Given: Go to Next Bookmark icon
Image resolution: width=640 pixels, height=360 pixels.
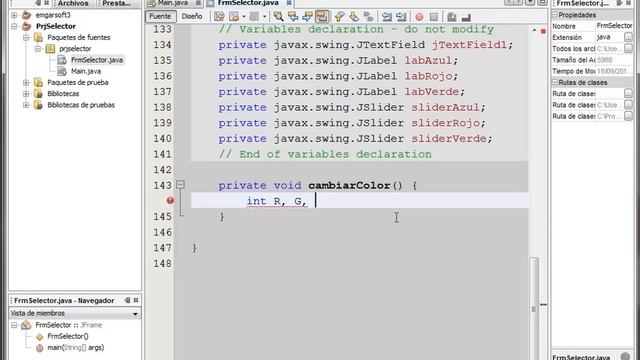Looking at the screenshot, I should click(x=354, y=17).
